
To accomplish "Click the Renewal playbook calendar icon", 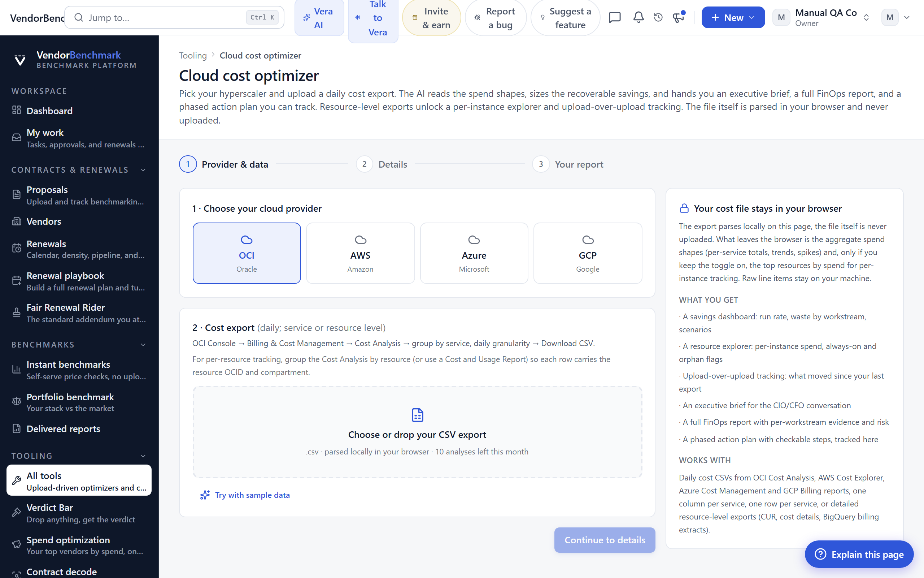I will tap(16, 281).
